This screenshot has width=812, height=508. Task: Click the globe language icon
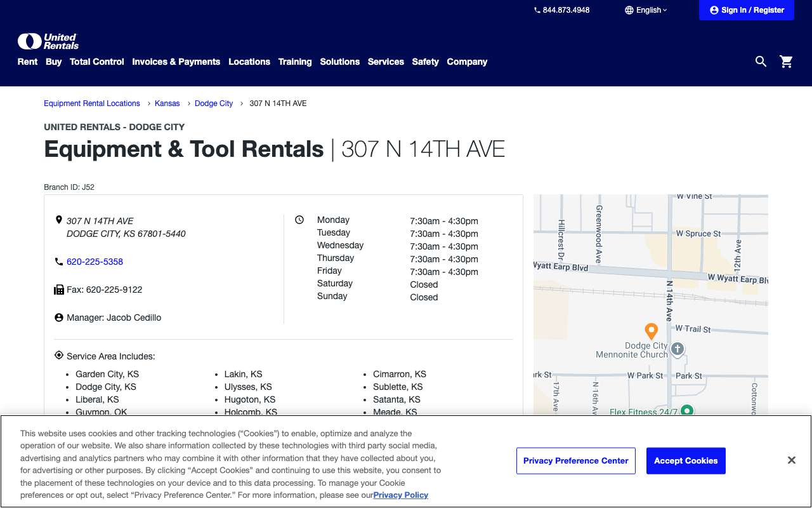629,10
